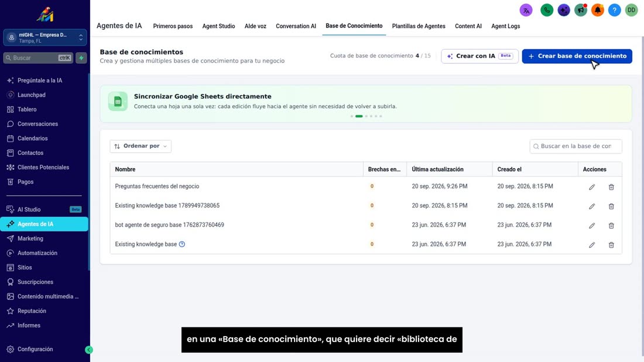This screenshot has width=644, height=362.
Task: Edit 'bot agente de seguro base' row
Action: click(592, 226)
